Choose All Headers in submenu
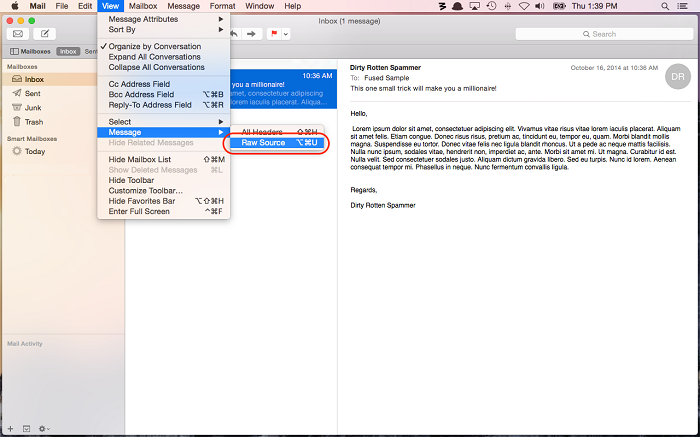The image size is (700, 437). [277, 132]
